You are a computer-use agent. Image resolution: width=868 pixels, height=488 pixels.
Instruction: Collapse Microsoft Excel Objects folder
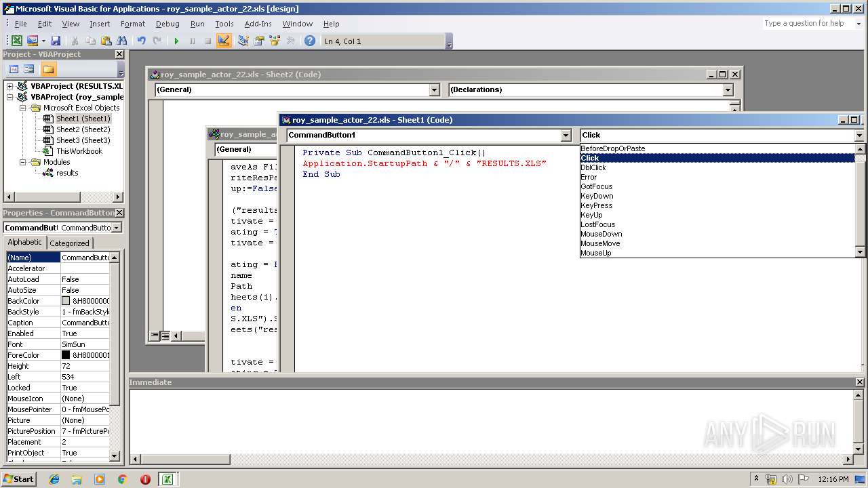pos(22,108)
